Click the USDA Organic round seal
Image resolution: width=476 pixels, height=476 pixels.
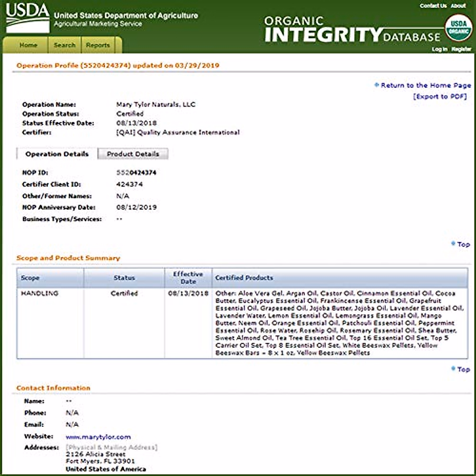pos(458,28)
